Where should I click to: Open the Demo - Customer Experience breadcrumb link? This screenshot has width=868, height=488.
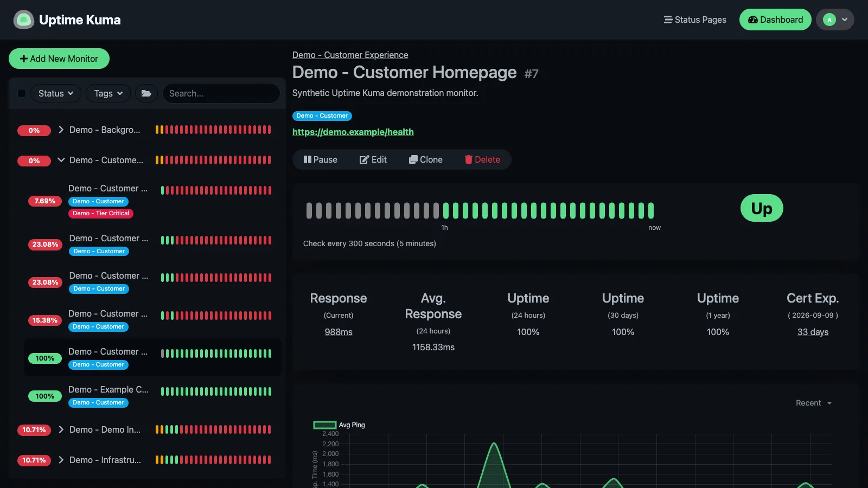pos(350,55)
